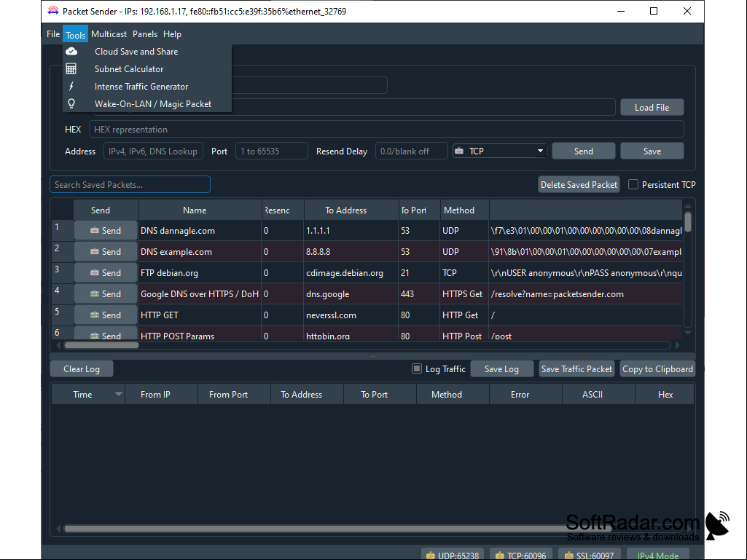This screenshot has height=560, width=747.
Task: Open the Multicast menu
Action: [109, 34]
